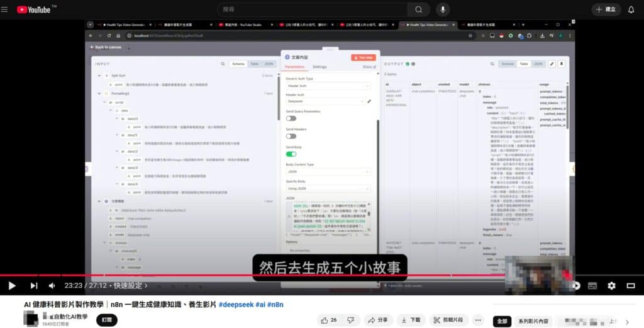The image size is (644, 328).
Task: Search by voice with microphone
Action: 443,9
